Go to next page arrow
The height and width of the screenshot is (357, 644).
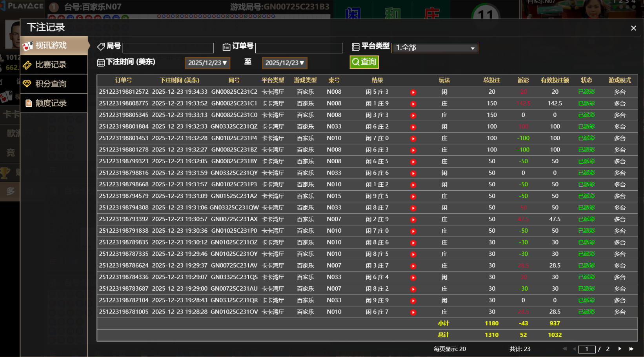[x=620, y=349]
